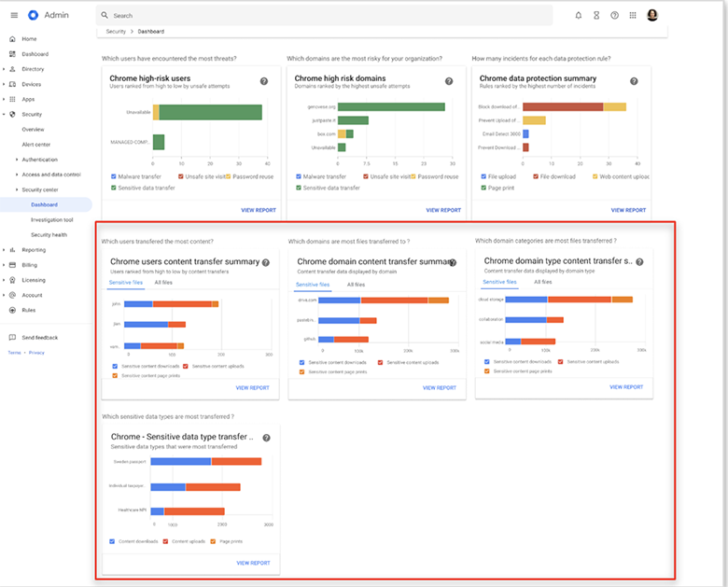Viewport: 728px width, 587px height.
Task: View report for Chrome data protection summary
Action: click(x=628, y=210)
